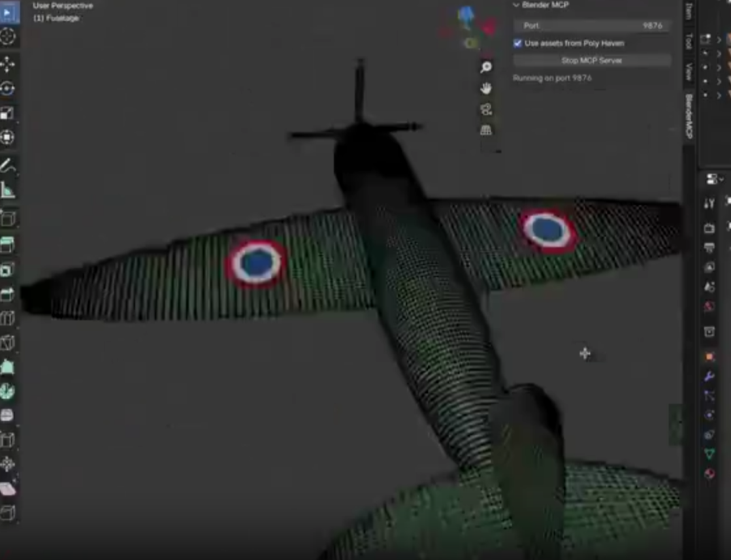This screenshot has height=560, width=731.
Task: Select the Shear tool
Action: tap(8, 489)
